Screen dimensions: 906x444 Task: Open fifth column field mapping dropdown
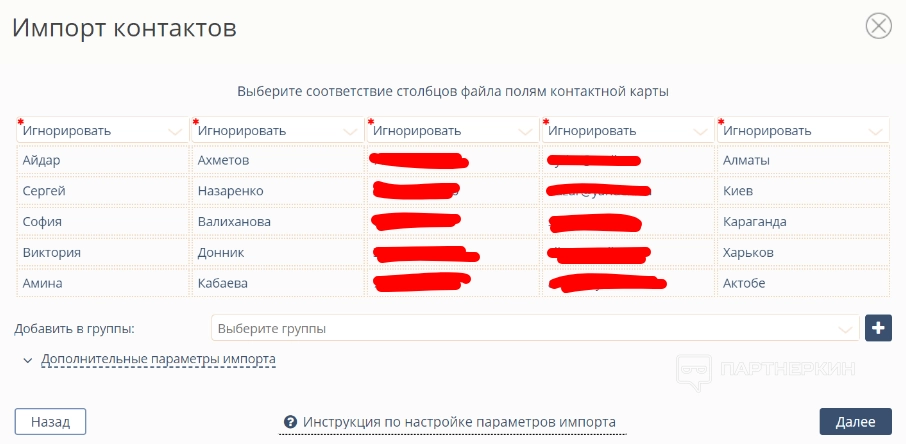point(802,130)
